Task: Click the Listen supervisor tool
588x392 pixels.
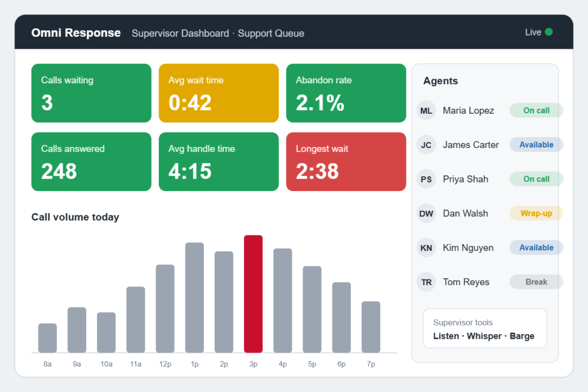Action: tap(446, 336)
